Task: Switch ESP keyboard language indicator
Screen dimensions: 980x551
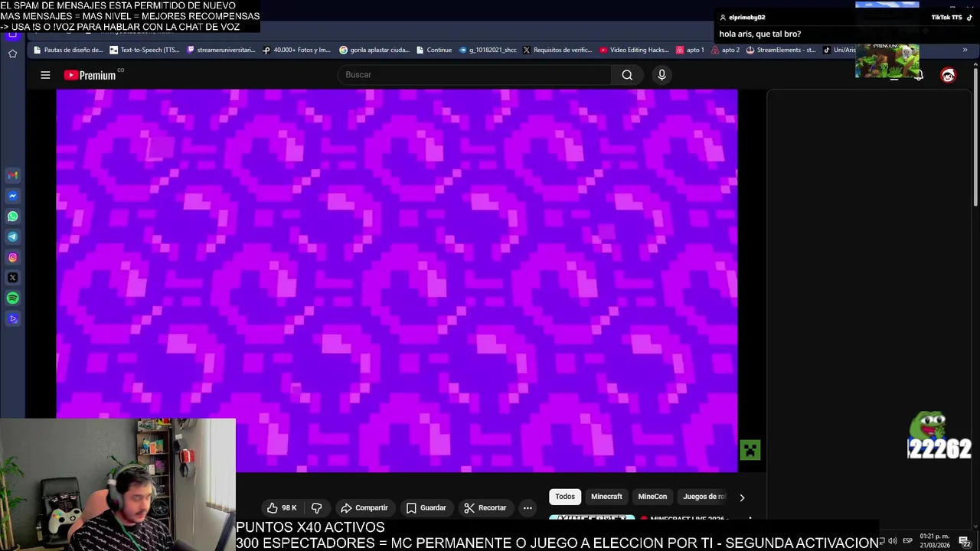Action: tap(907, 541)
